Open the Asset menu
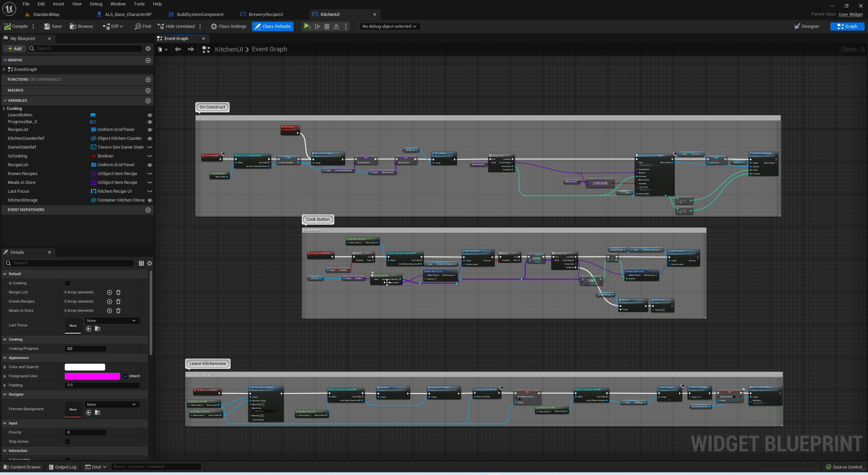Screen dimensions: 868x475 58,4
